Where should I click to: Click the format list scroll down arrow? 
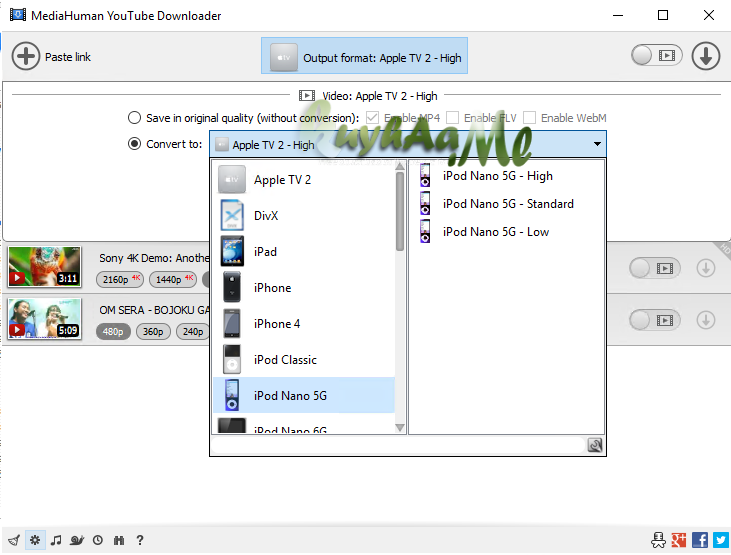pos(400,428)
